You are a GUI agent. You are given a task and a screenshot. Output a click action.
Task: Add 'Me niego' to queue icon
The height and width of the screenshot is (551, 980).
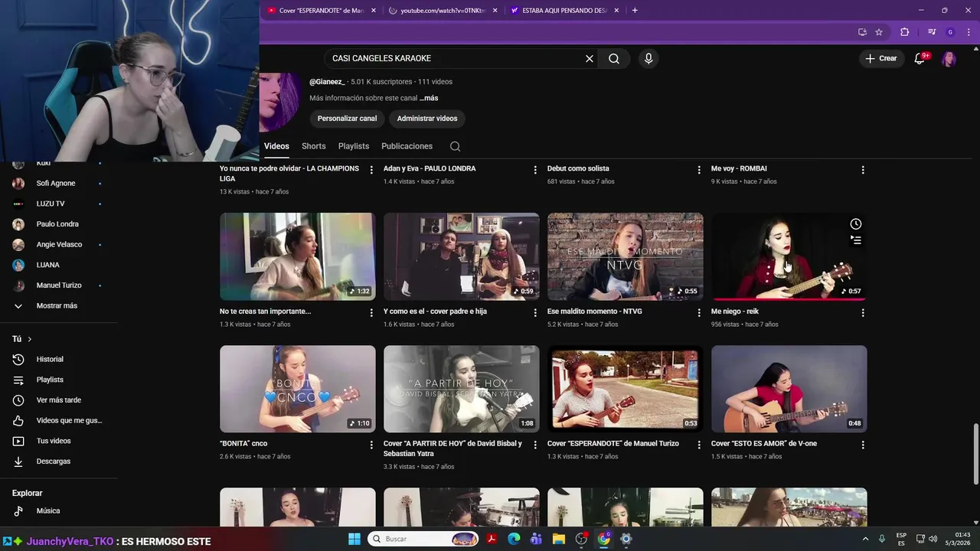point(855,240)
